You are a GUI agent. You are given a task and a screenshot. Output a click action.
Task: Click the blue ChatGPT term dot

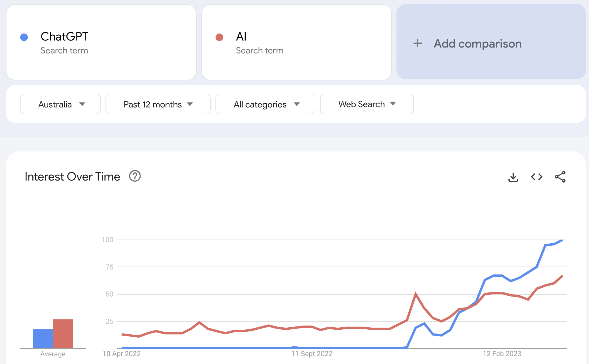[x=24, y=37]
